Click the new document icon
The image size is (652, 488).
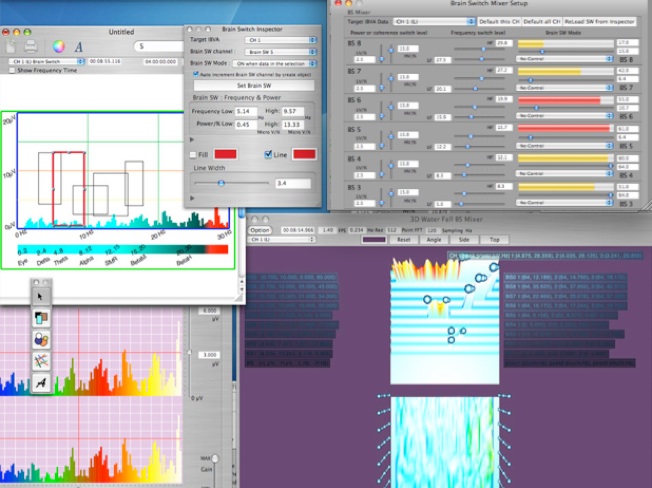click(9, 46)
